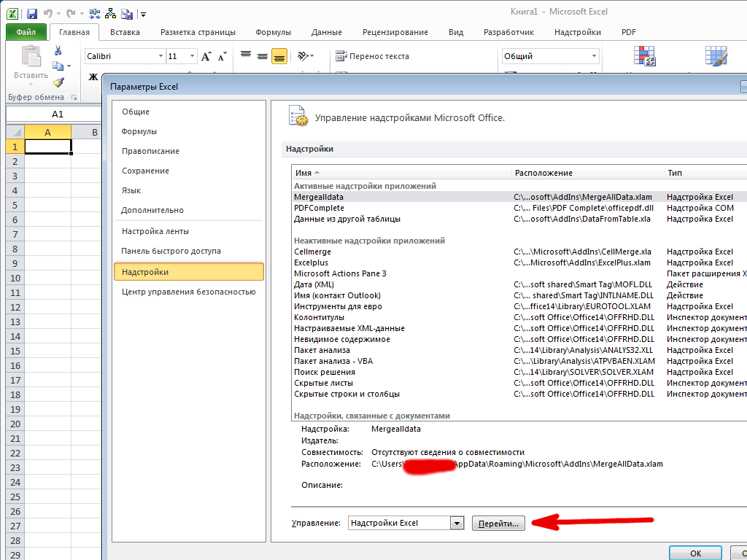Click the Middle Align icon

pyautogui.click(x=263, y=56)
